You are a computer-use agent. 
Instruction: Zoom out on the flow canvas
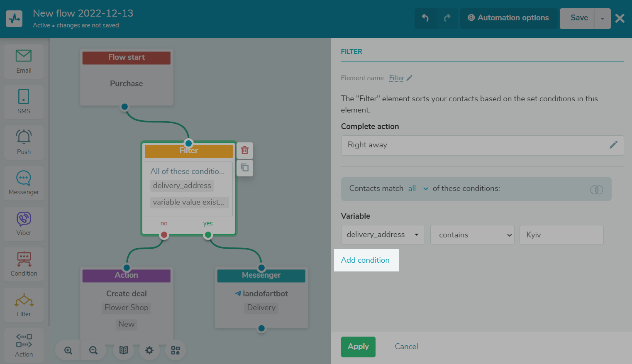93,350
